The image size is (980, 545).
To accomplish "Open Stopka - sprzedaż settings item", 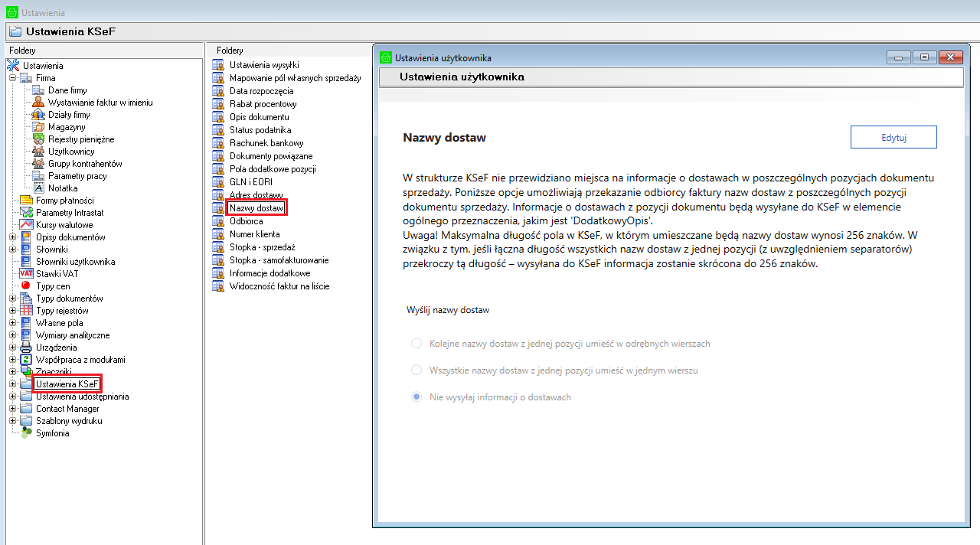I will tap(262, 247).
